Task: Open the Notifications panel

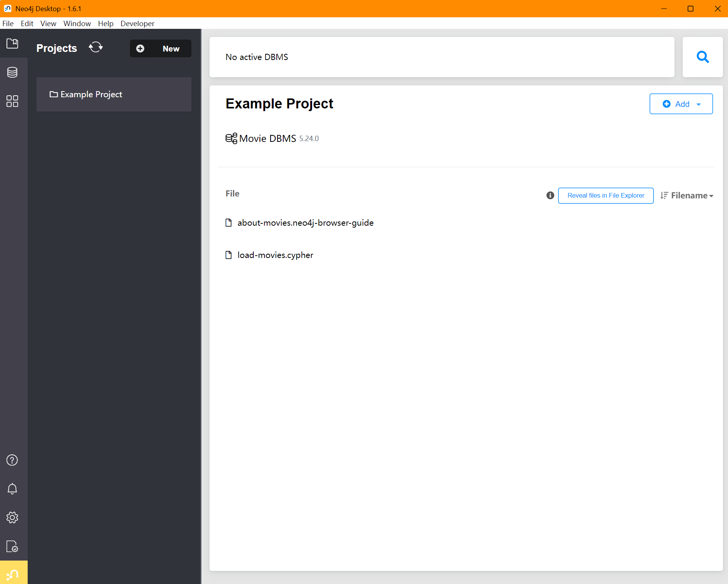Action: click(x=12, y=488)
